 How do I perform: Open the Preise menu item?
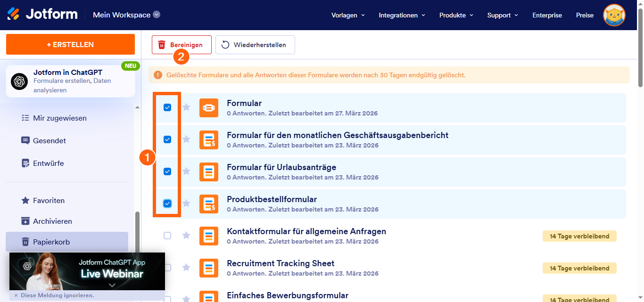(585, 15)
